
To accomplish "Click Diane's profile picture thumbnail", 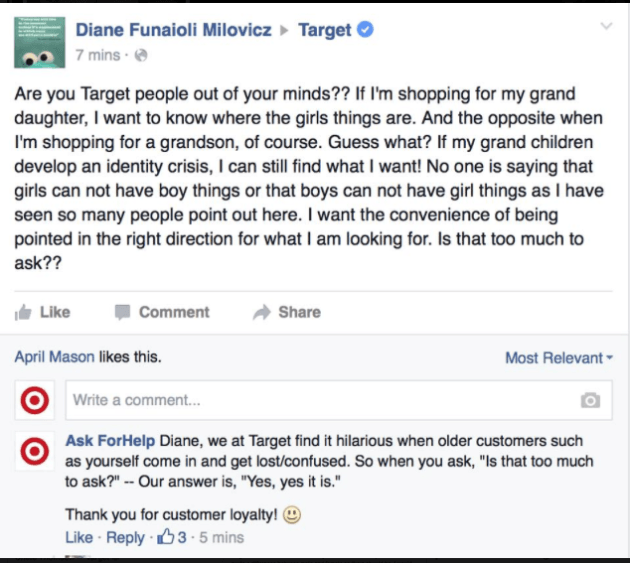I will point(41,42).
